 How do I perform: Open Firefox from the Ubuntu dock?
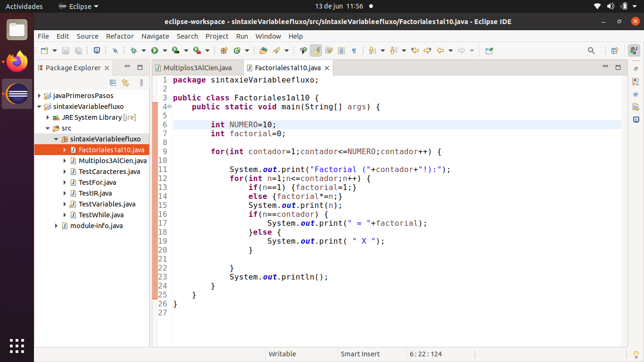[x=17, y=62]
